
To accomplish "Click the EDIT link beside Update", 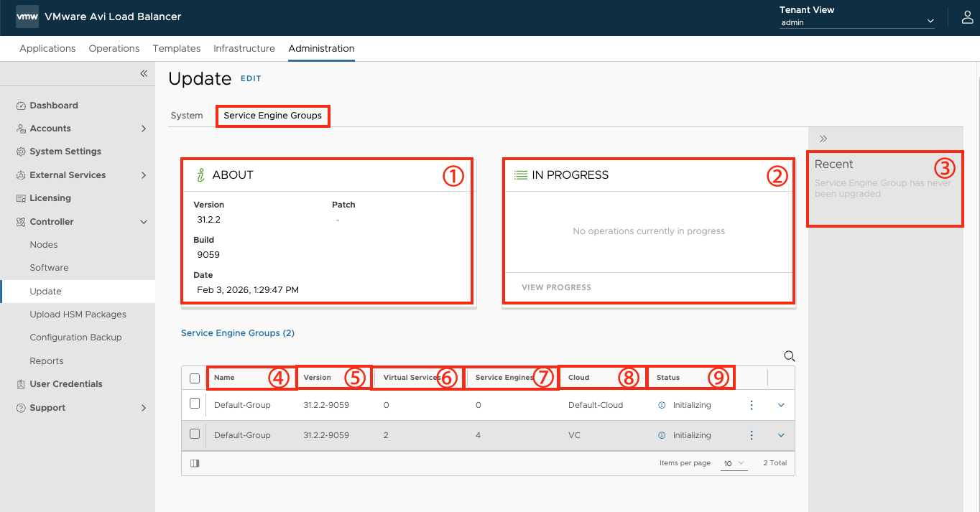I will point(251,79).
